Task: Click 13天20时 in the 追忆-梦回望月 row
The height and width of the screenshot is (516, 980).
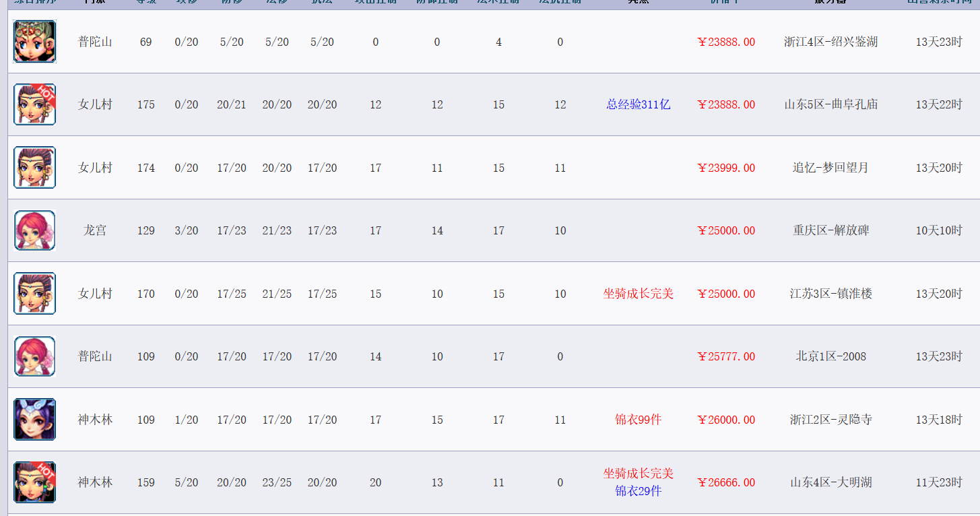Action: [939, 168]
